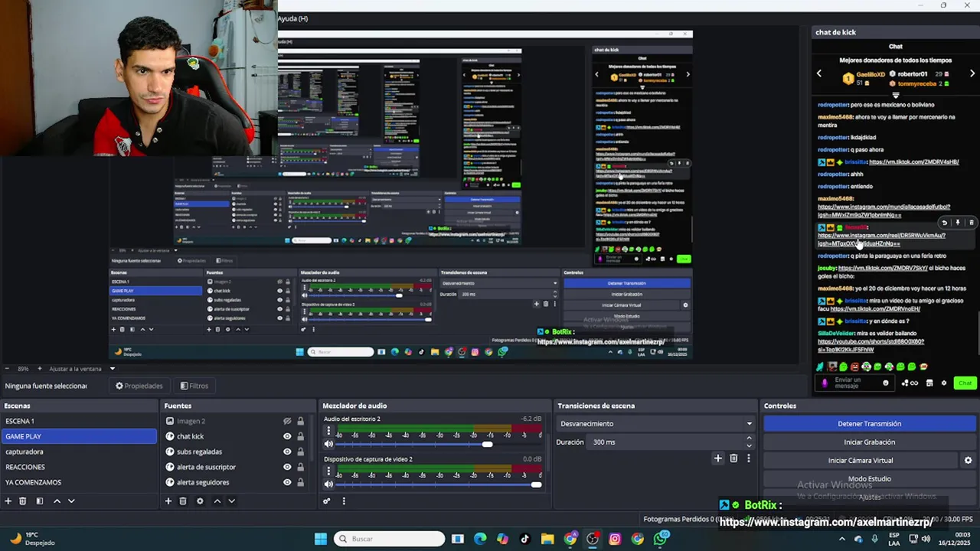980x551 pixels.
Task: Open the kick chat shop icon
Action: pos(929,383)
